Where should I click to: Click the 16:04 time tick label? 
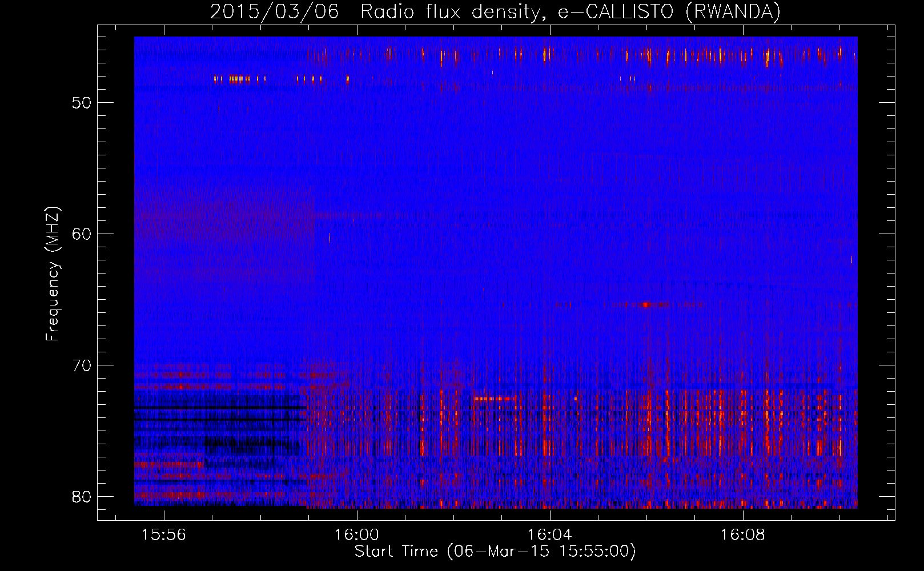pyautogui.click(x=550, y=534)
